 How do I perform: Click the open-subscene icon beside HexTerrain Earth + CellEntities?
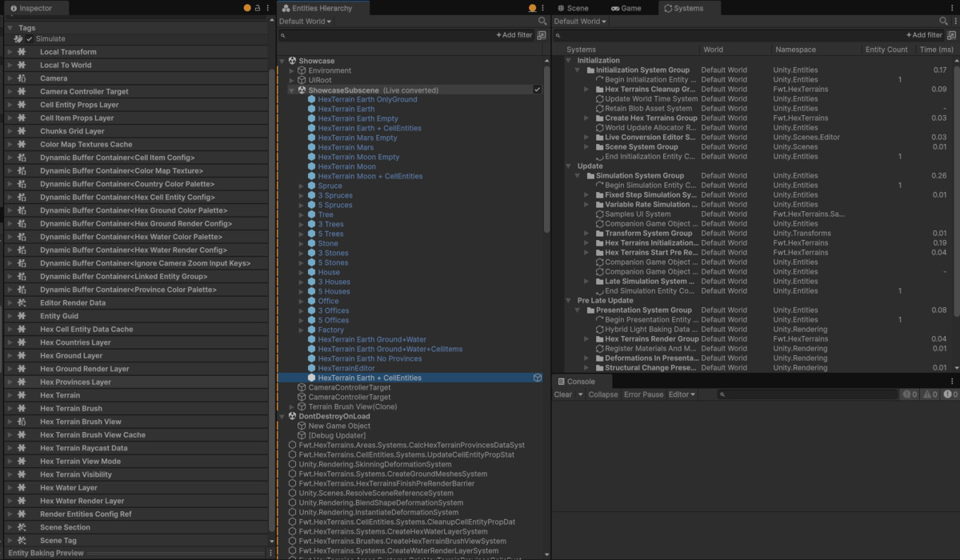coord(538,378)
